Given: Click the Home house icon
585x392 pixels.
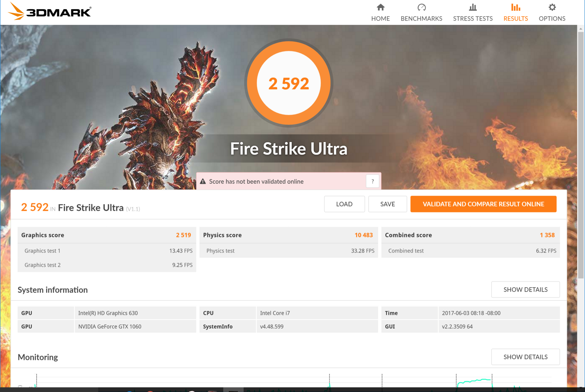Looking at the screenshot, I should pyautogui.click(x=381, y=7).
